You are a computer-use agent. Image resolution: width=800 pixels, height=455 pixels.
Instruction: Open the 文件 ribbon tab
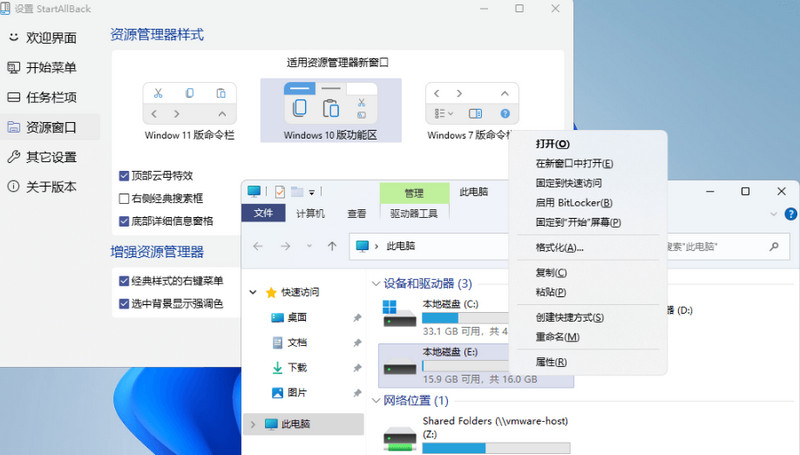[263, 213]
